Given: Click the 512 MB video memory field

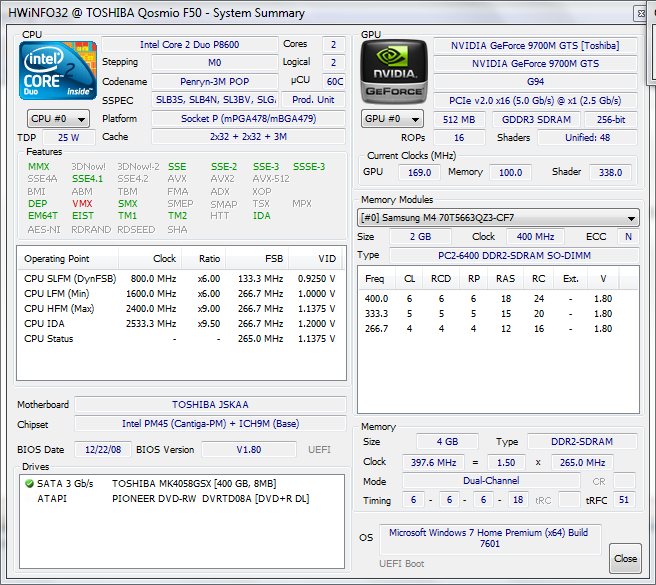Looking at the screenshot, I should tap(459, 120).
